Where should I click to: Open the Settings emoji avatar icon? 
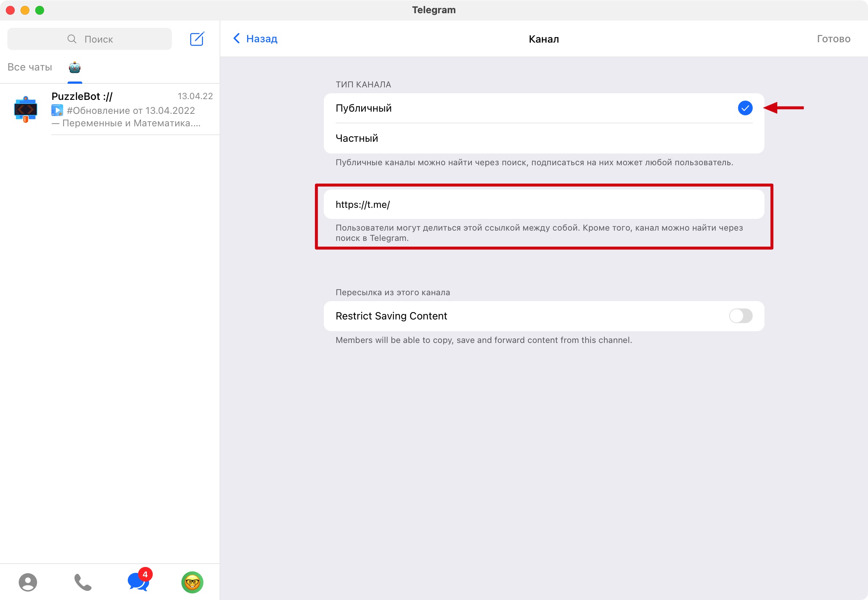[x=192, y=582]
